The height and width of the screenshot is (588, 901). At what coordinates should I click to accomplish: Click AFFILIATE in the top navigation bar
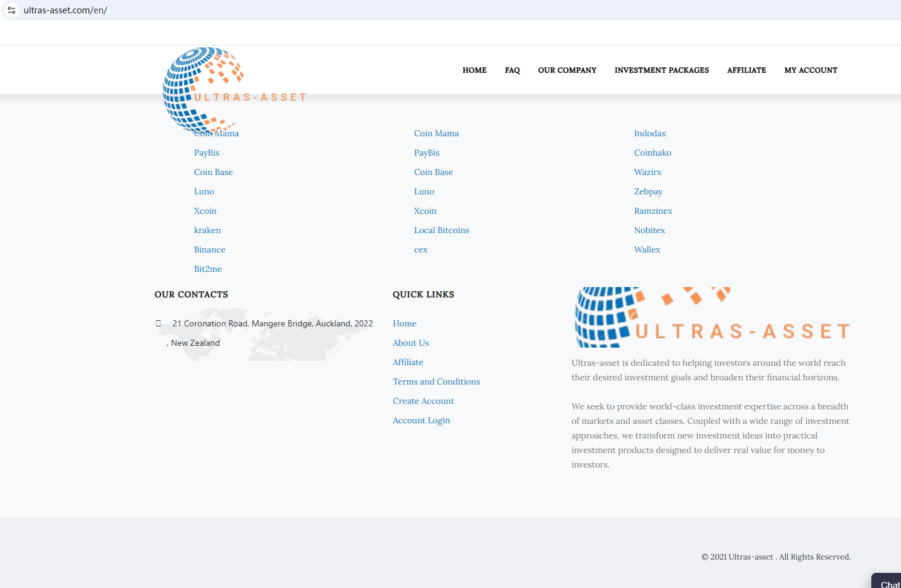tap(747, 70)
